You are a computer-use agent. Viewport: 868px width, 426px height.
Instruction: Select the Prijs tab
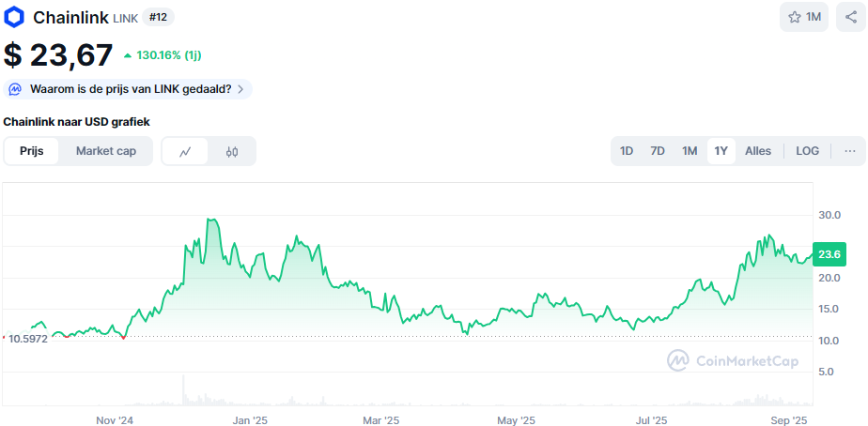(32, 151)
